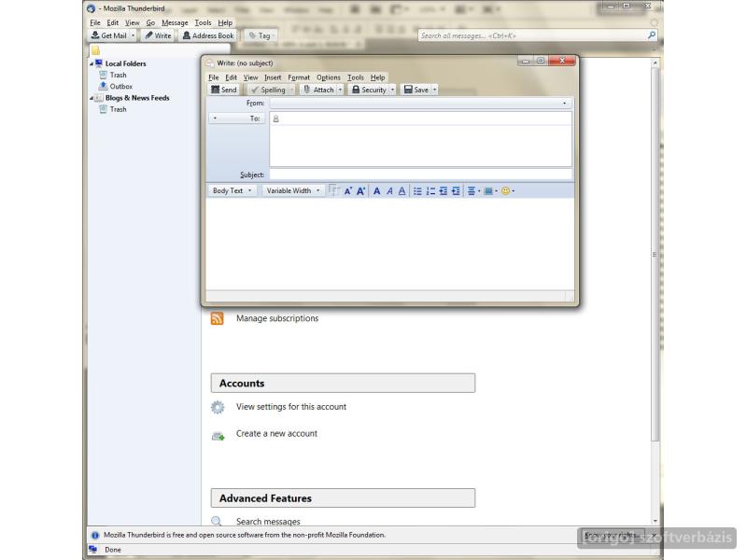The width and height of the screenshot is (747, 560).
Task: Click the online status icon in status bar
Action: [x=92, y=550]
